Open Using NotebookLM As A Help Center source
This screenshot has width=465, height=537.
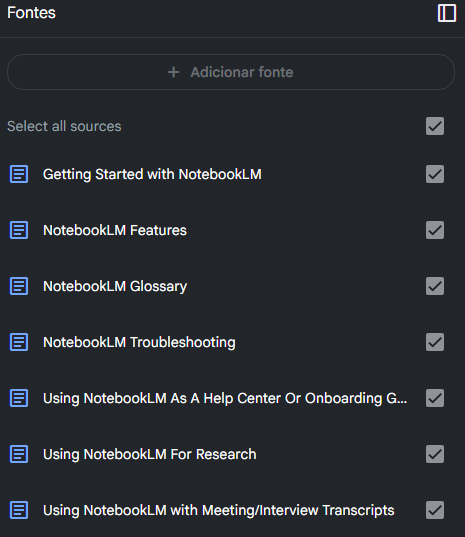[225, 398]
